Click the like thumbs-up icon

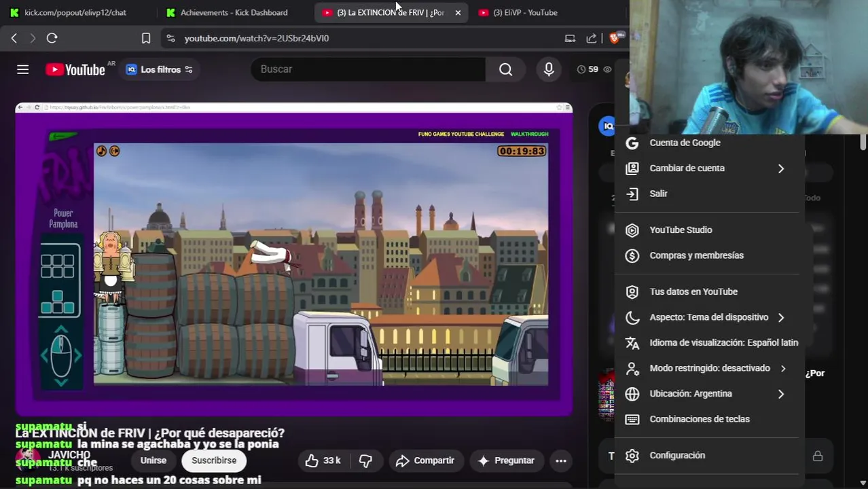312,460
